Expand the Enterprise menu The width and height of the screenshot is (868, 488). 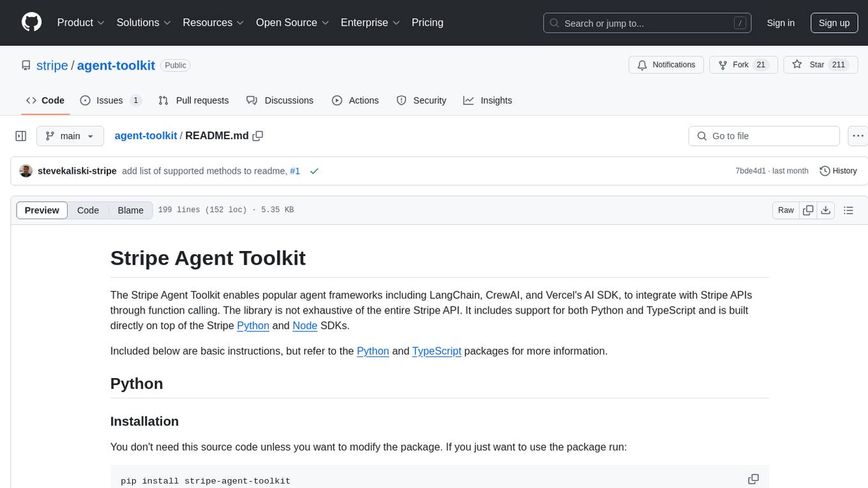pos(370,22)
